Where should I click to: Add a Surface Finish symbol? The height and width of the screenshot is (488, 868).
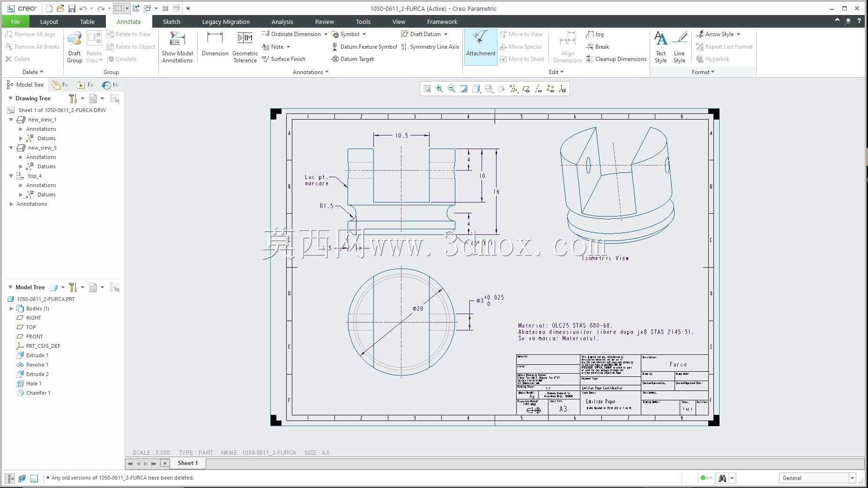point(283,59)
